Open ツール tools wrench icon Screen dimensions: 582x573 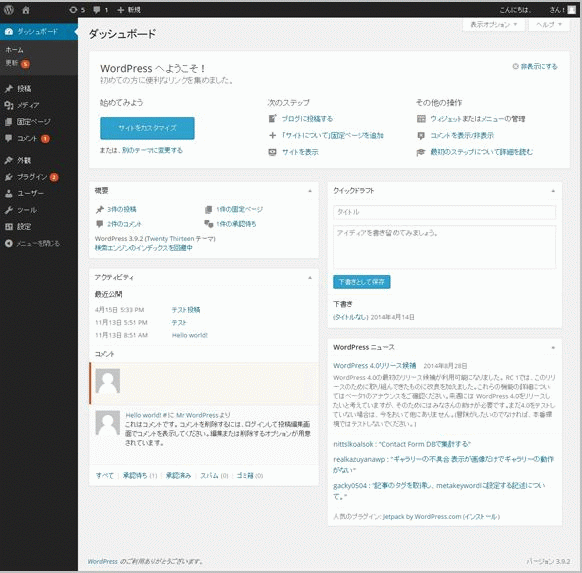(x=9, y=210)
